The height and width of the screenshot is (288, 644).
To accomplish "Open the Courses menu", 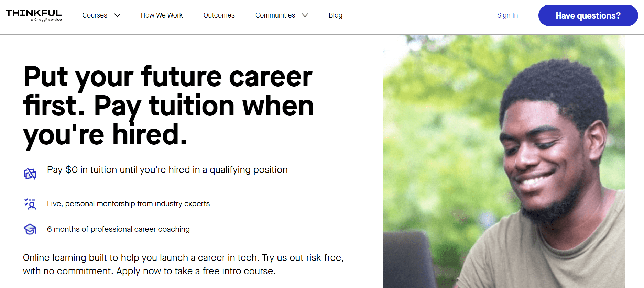I will pos(95,15).
